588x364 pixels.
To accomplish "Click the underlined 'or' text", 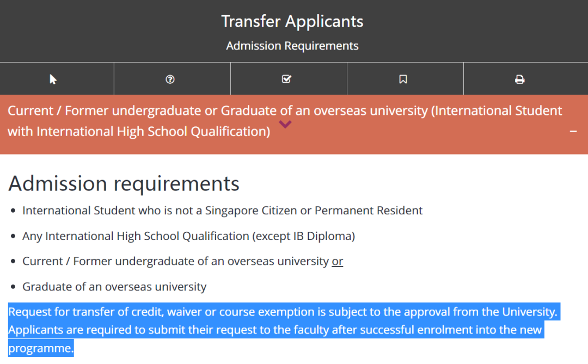I will (337, 261).
